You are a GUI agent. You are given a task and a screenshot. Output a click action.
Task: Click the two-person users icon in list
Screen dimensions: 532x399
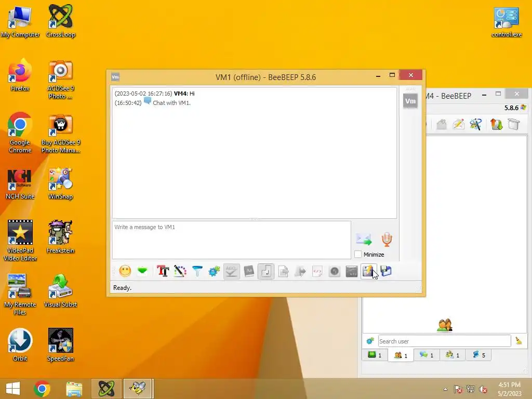coord(445,325)
